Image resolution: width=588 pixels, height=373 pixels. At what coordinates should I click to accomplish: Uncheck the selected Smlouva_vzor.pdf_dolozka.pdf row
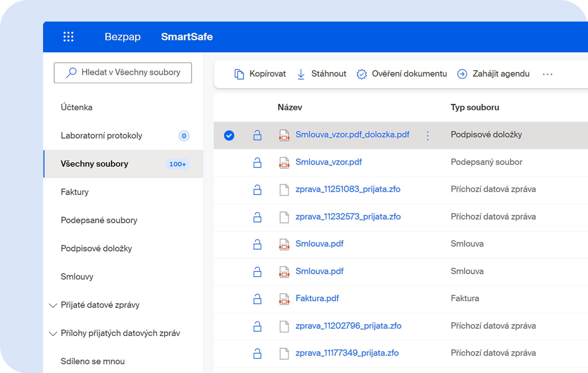[229, 135]
